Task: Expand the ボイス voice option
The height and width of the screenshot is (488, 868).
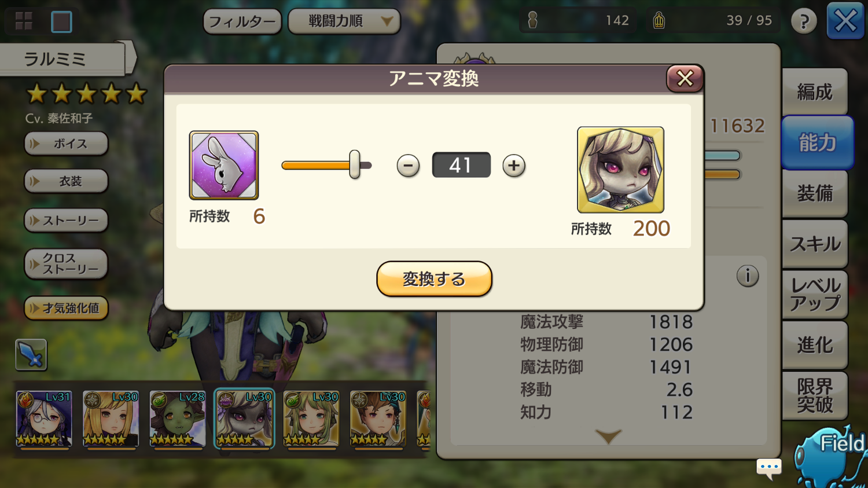Action: (66, 144)
